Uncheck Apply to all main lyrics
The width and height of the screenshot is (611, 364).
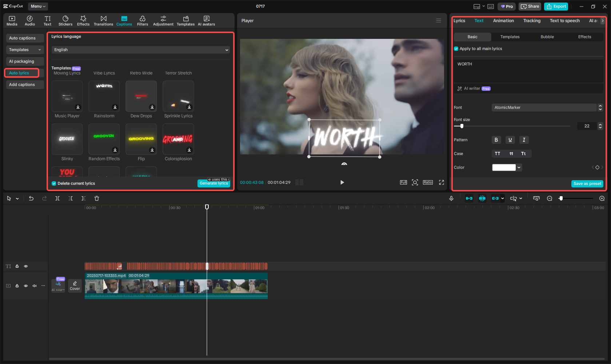pos(456,48)
